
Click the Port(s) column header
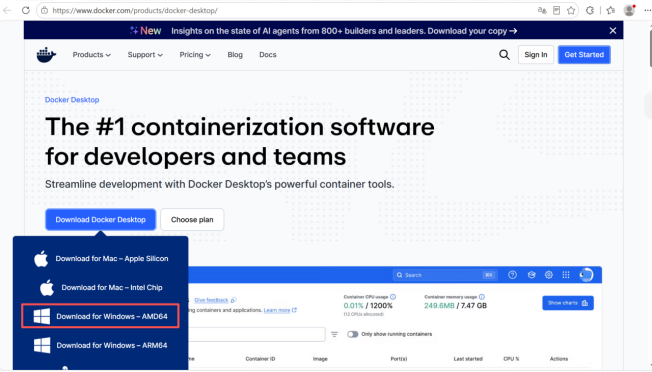[399, 359]
